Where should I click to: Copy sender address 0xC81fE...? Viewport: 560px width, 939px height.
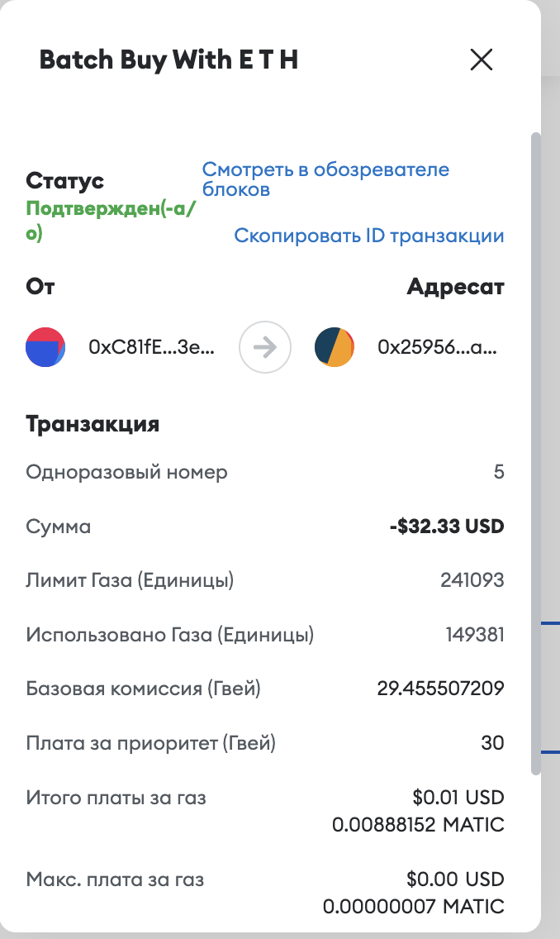[152, 348]
